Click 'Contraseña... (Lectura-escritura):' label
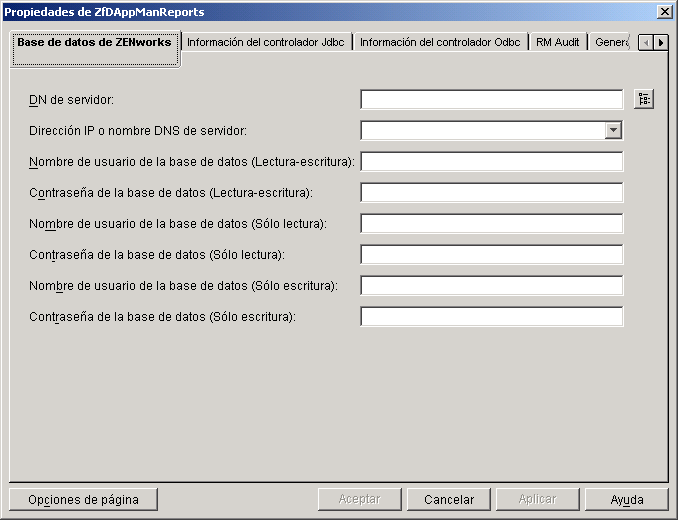Image resolution: width=678 pixels, height=520 pixels. tap(171, 193)
